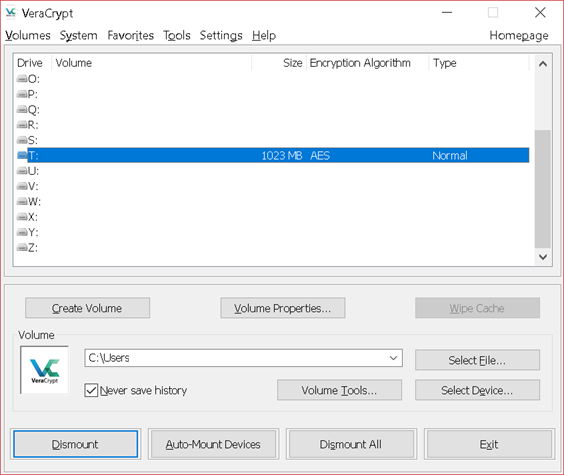
Task: Click the VeraCrypt title bar icon
Action: point(11,13)
